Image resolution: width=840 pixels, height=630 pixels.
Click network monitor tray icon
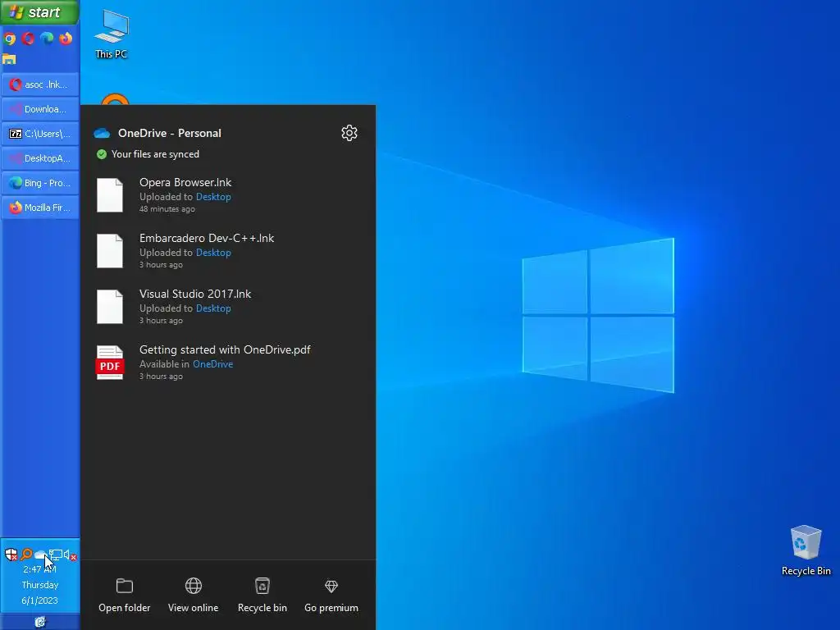56,555
